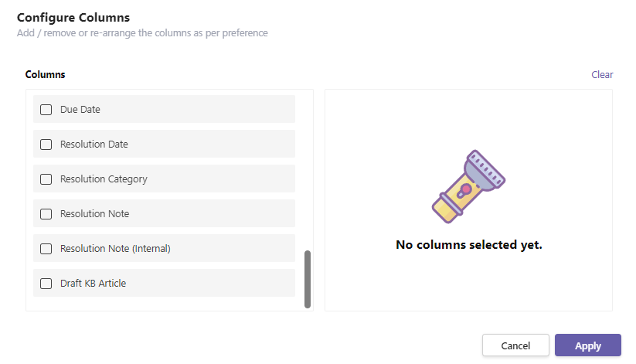Click the columns list scrollbar thumb
Screen dimensions: 636x364
(308, 279)
